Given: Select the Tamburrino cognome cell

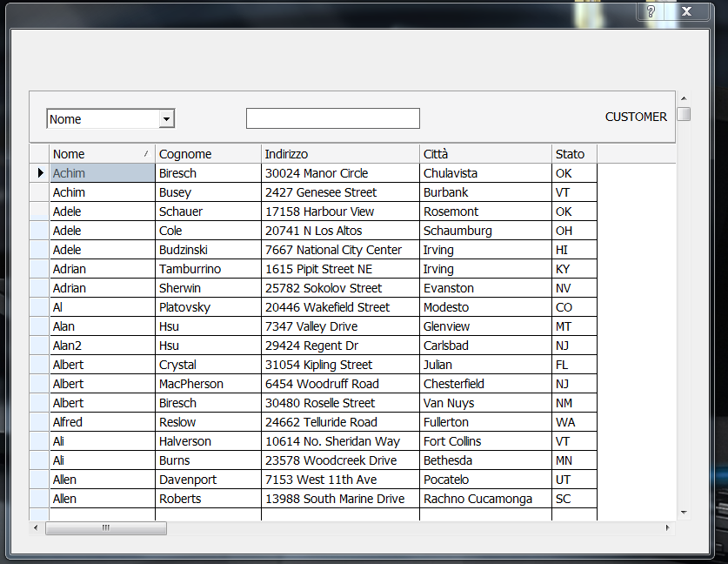Looking at the screenshot, I should coord(208,269).
